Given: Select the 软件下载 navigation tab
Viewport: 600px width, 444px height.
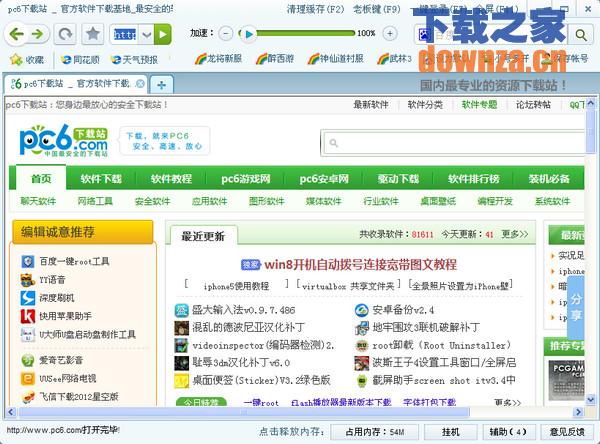Looking at the screenshot, I should pyautogui.click(x=101, y=179).
